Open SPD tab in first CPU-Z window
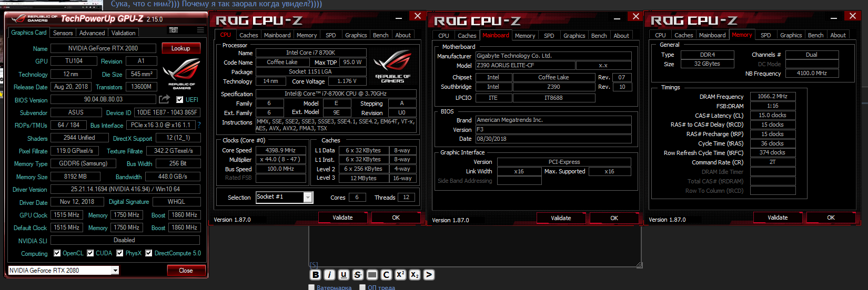 331,35
